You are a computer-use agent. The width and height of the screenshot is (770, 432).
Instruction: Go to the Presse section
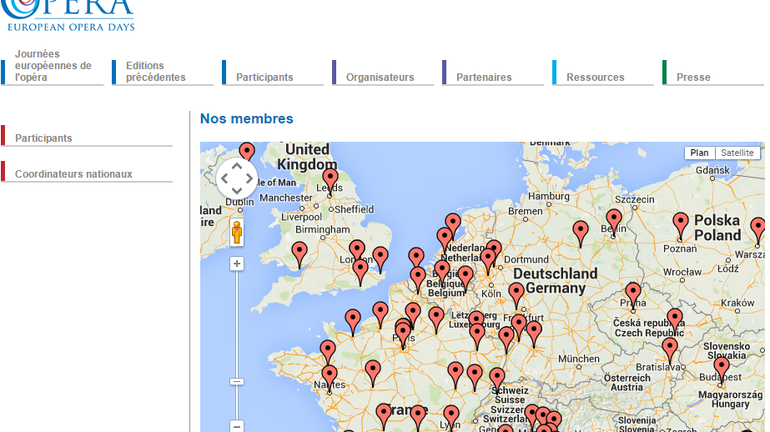(693, 77)
